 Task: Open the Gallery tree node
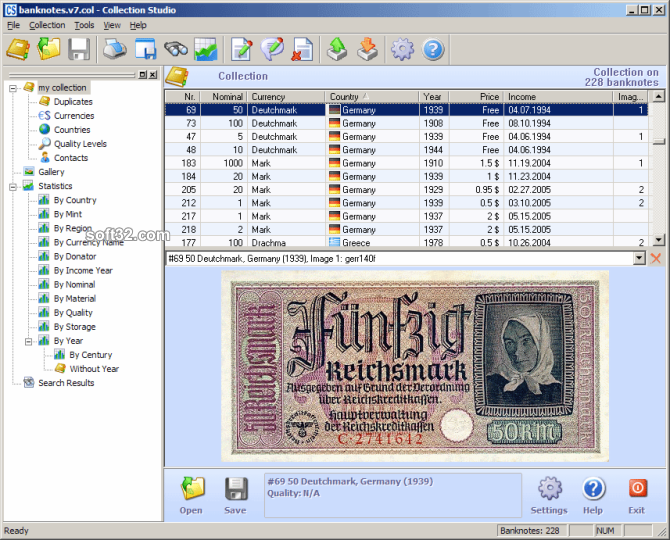point(51,172)
